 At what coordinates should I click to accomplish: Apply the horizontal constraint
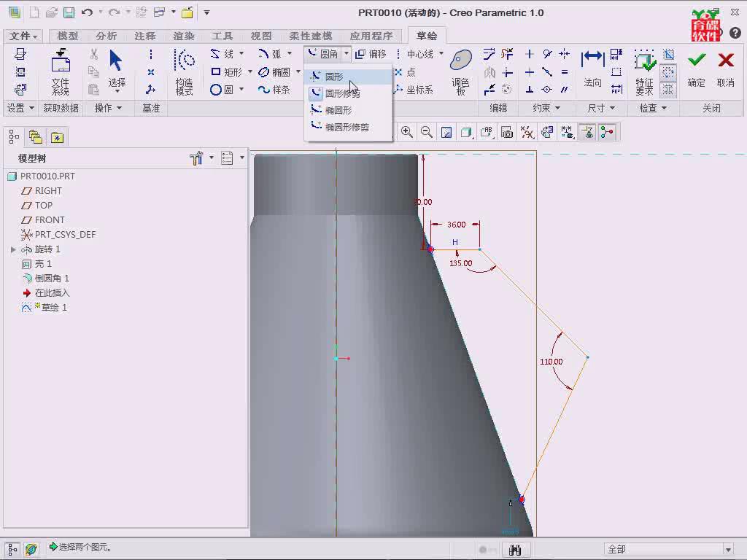(x=529, y=72)
